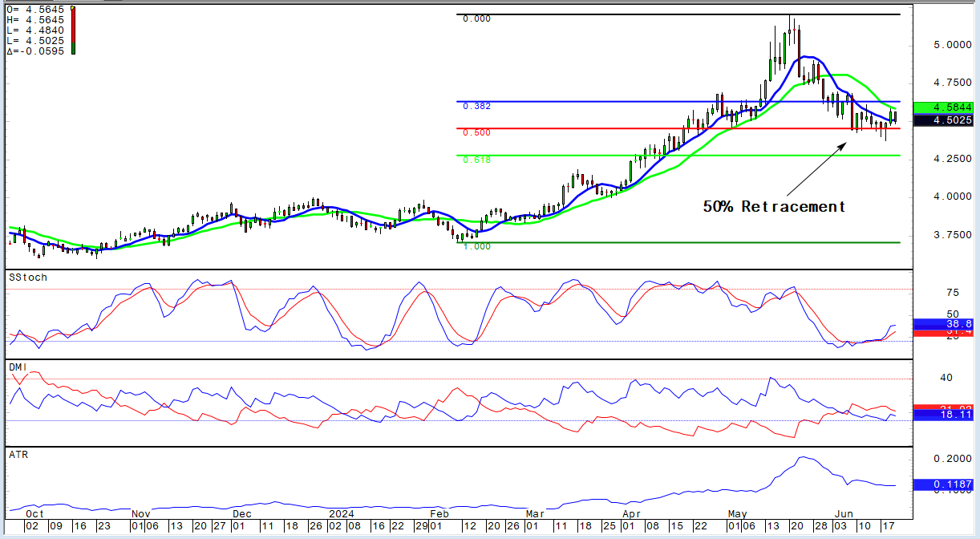This screenshot has width=980, height=539.
Task: Click the 2024 year marker on date axis
Action: 341,513
